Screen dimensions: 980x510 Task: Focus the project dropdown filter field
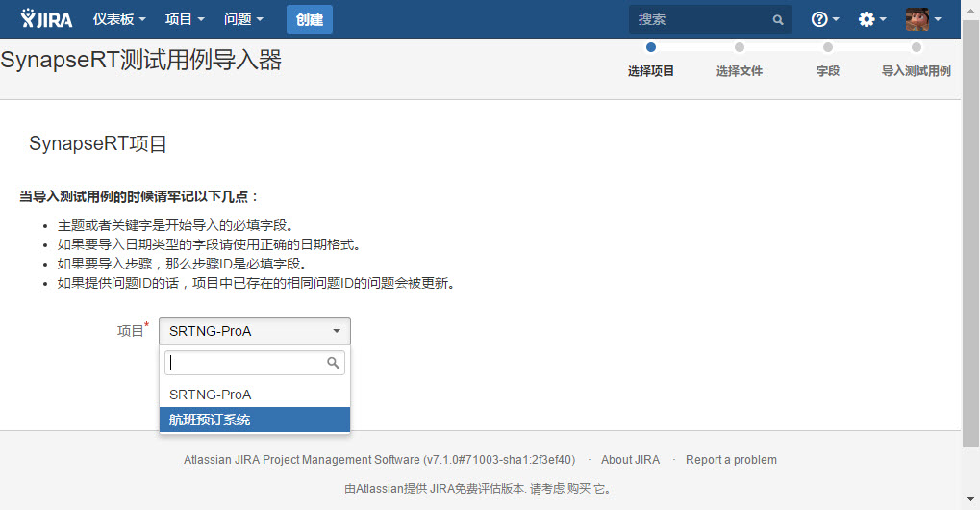point(254,363)
